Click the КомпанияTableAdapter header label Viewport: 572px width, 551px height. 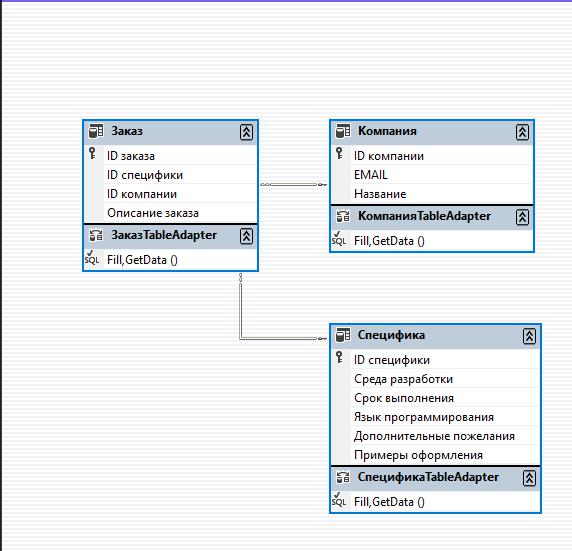pyautogui.click(x=424, y=216)
